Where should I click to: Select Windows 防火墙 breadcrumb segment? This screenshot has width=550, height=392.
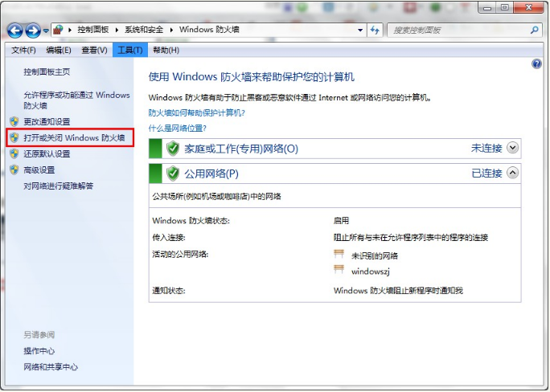coord(209,30)
